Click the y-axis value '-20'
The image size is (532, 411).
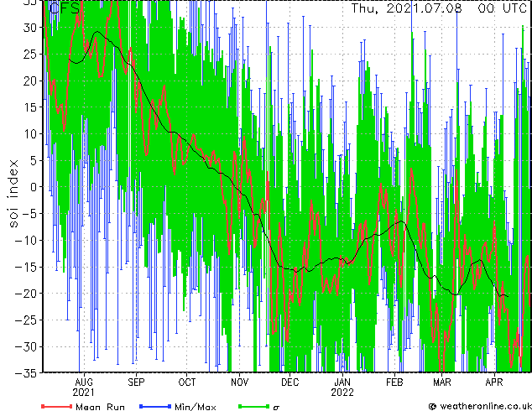coord(26,294)
